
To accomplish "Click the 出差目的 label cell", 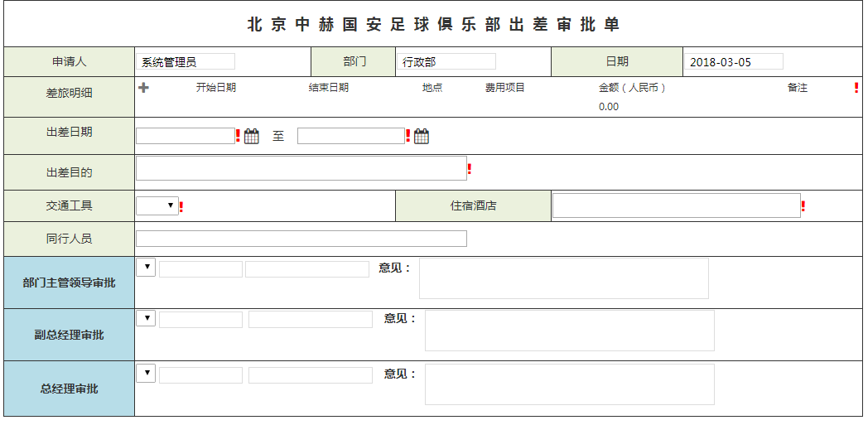I will coord(70,172).
